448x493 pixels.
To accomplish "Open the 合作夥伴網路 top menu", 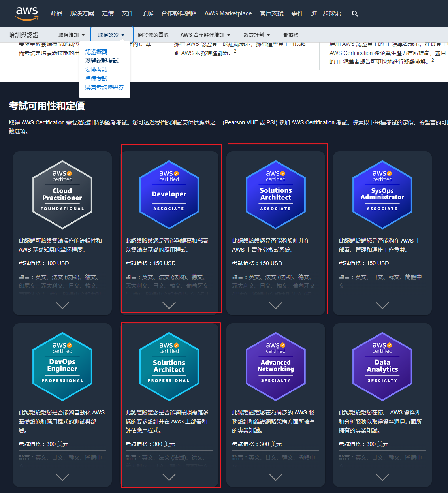I will click(x=179, y=13).
